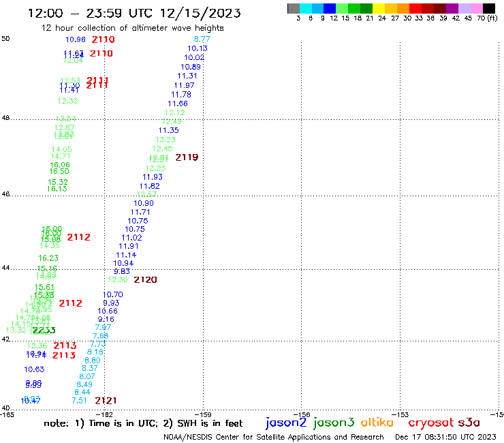This screenshot has width=504, height=443.
Task: Click the 9.93 wave height value
Action: pyautogui.click(x=111, y=303)
